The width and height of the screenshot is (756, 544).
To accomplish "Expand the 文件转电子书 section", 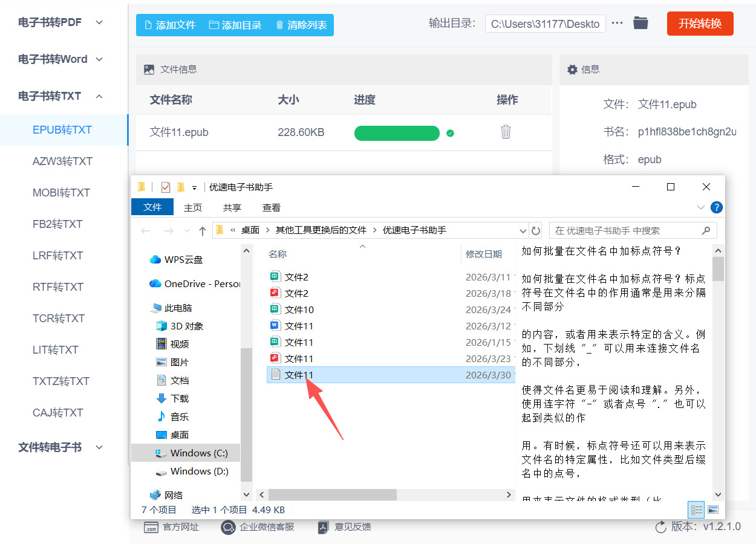I will (x=60, y=447).
